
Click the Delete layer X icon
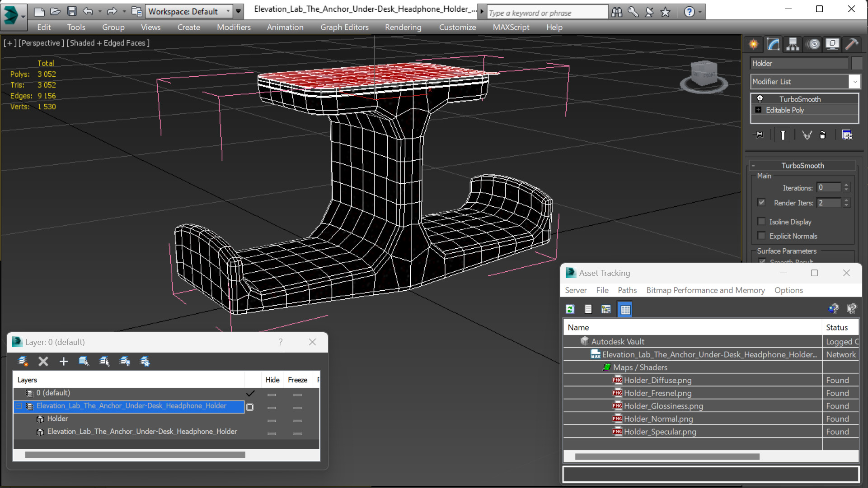(x=43, y=361)
